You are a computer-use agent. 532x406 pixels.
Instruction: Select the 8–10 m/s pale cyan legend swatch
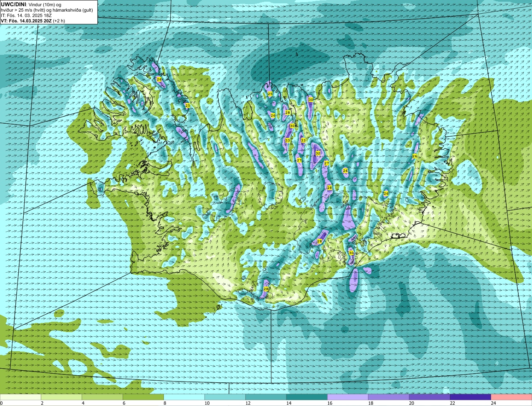[185, 397]
